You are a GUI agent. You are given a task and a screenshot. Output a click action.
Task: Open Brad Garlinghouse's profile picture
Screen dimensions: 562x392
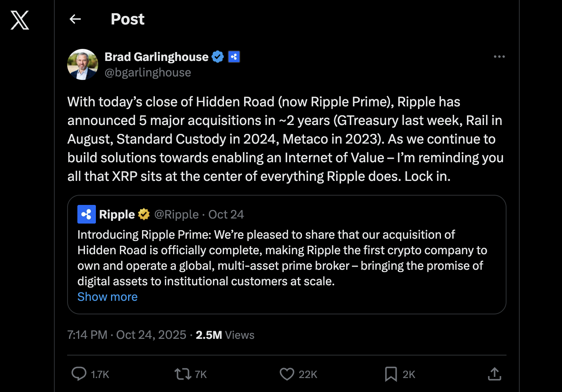click(x=83, y=64)
